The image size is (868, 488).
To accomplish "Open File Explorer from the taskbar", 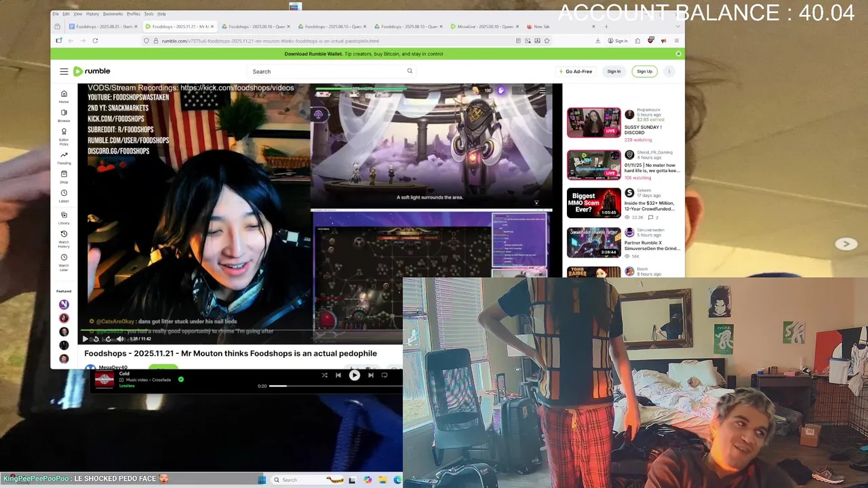I will [383, 480].
